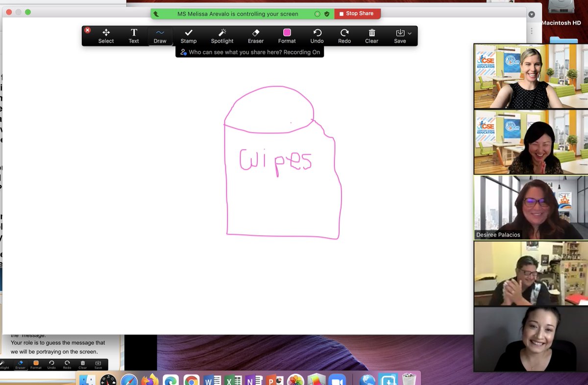The height and width of the screenshot is (385, 588).
Task: Open the blue folder on the desktop
Action: (563, 40)
